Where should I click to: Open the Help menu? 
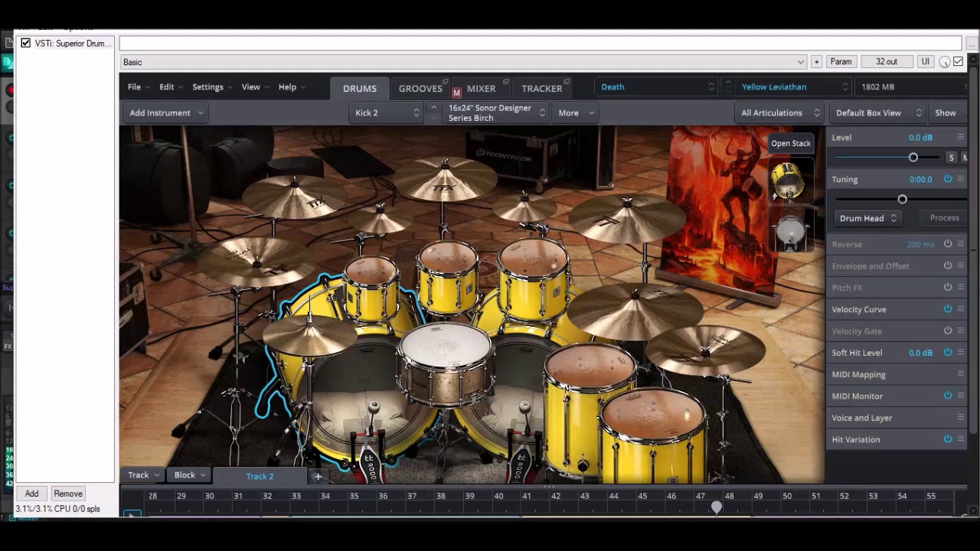tap(292, 86)
